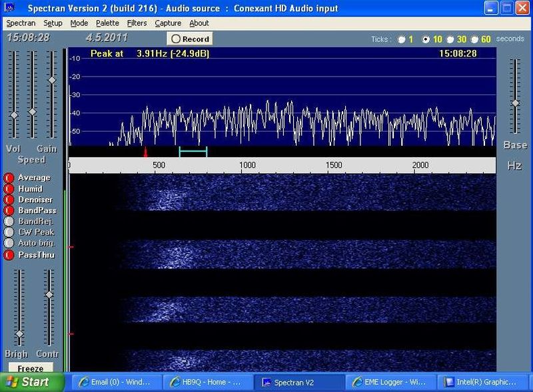Toggle the PassThru button
The width and height of the screenshot is (533, 392).
(x=9, y=255)
